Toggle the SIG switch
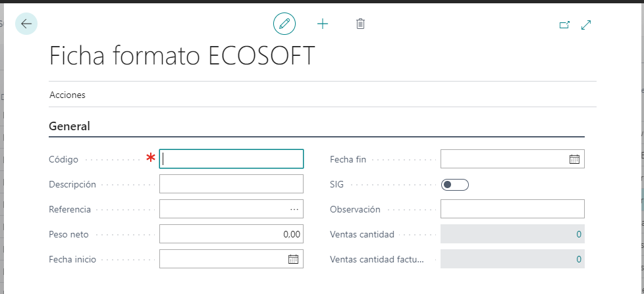 pos(454,185)
